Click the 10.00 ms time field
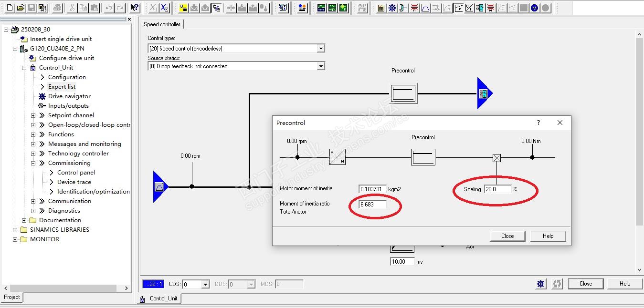The image size is (644, 308). [x=402, y=262]
